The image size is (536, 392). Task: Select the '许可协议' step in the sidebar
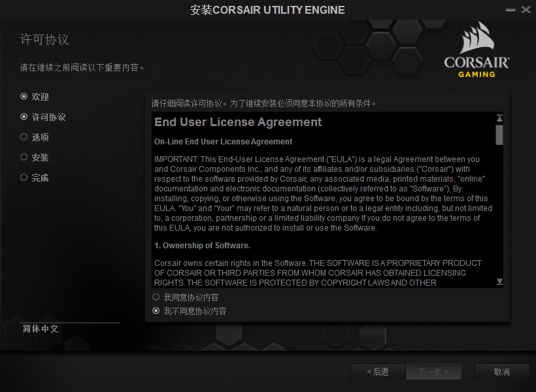coord(43,117)
